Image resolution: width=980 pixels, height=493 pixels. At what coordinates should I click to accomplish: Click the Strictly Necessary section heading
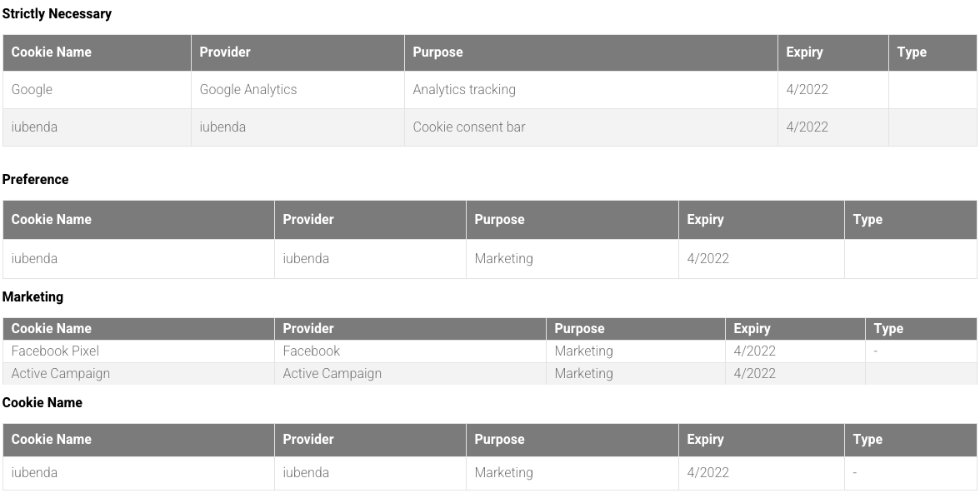pos(57,14)
